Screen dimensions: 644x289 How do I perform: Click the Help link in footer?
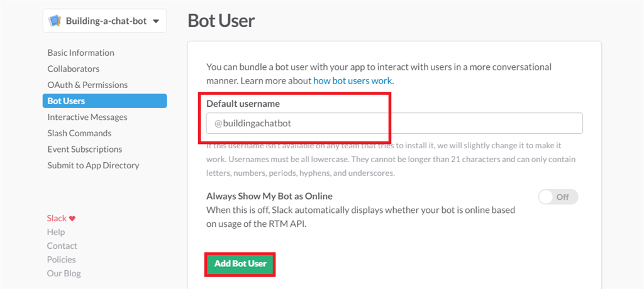(x=56, y=232)
